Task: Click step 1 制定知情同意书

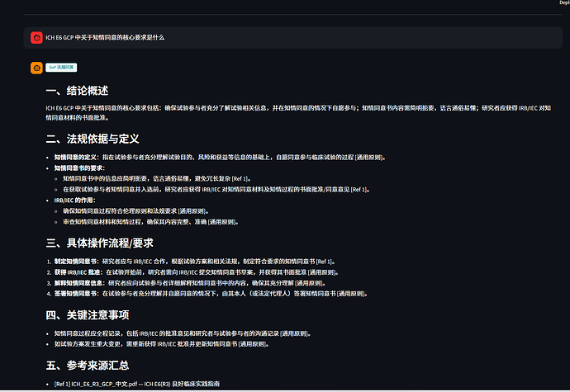Action: click(194, 262)
